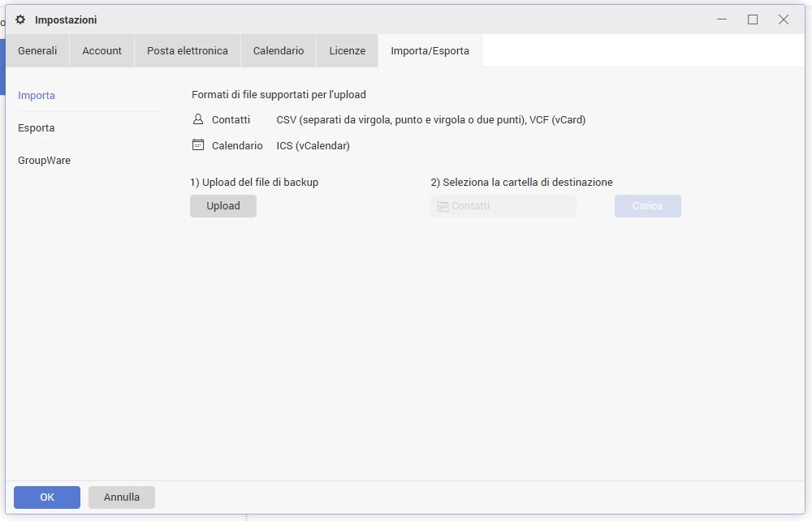Go to the Posta elettronica tab
This screenshot has width=812, height=521.
pos(188,50)
